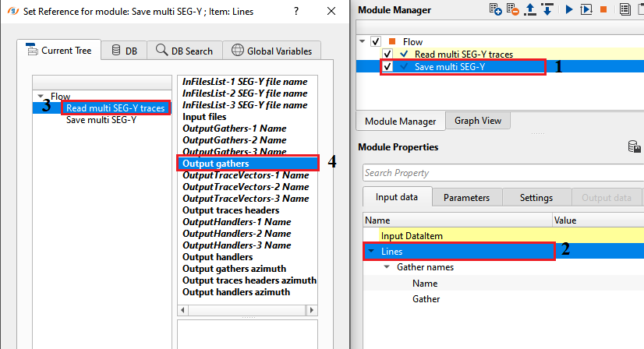Viewport: 644px width, 349px height.
Task: Click the remove module icon
Action: (x=514, y=9)
